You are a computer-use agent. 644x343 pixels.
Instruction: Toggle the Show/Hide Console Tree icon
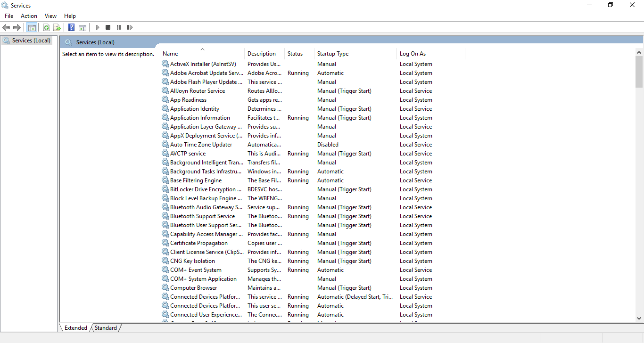pyautogui.click(x=32, y=28)
